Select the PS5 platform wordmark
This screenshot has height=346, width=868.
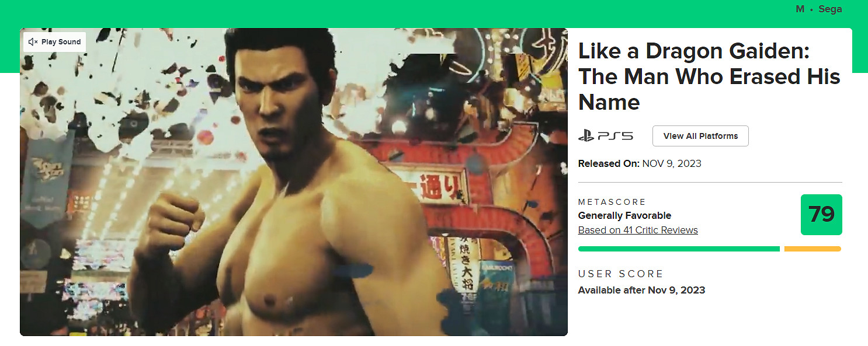pos(616,136)
